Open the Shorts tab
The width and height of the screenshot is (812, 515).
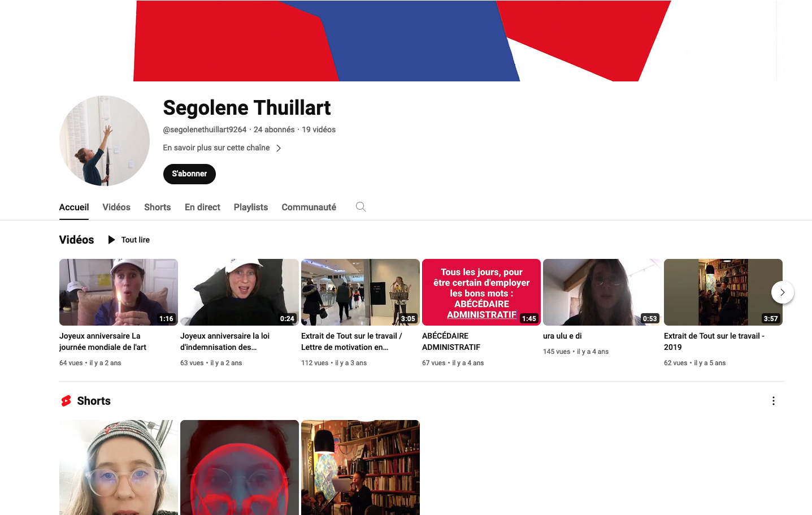point(157,207)
